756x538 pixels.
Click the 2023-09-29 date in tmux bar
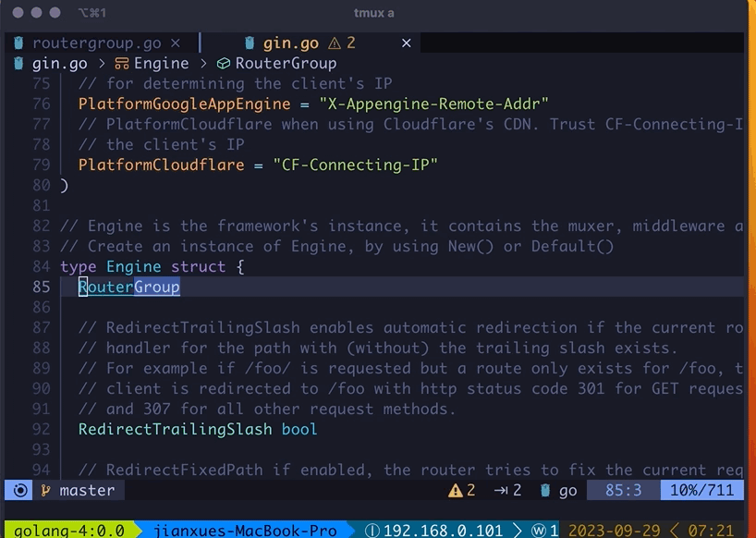[x=615, y=531]
